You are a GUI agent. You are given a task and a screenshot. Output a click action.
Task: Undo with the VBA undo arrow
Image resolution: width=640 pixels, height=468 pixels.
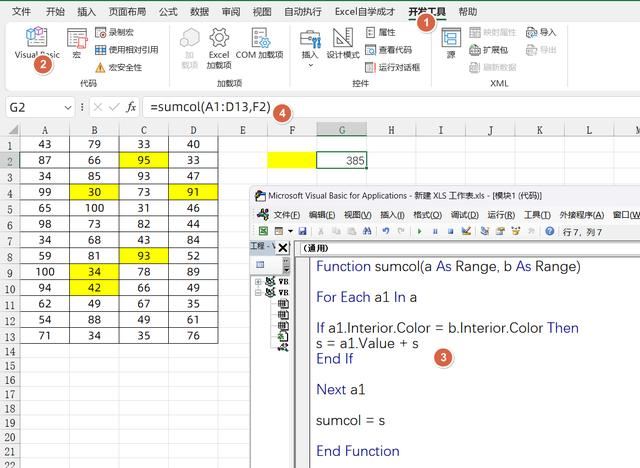[x=385, y=231]
